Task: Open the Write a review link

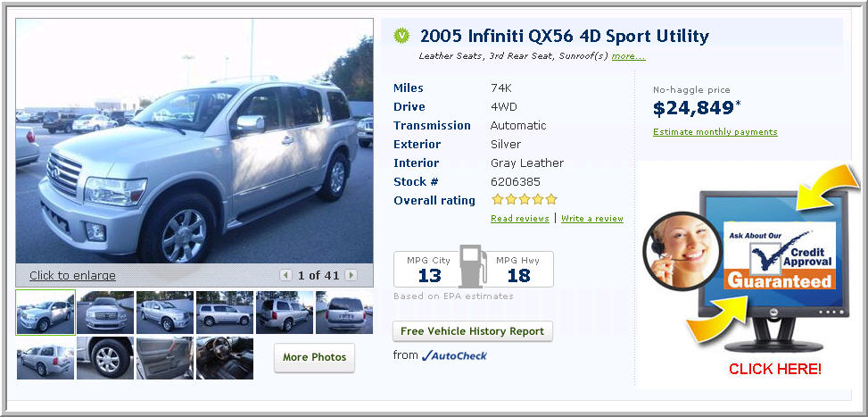Action: [592, 218]
